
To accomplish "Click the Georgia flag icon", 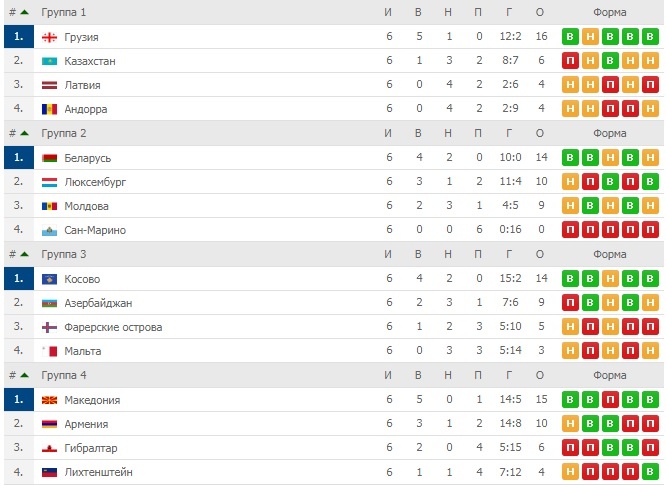I will [x=49, y=37].
